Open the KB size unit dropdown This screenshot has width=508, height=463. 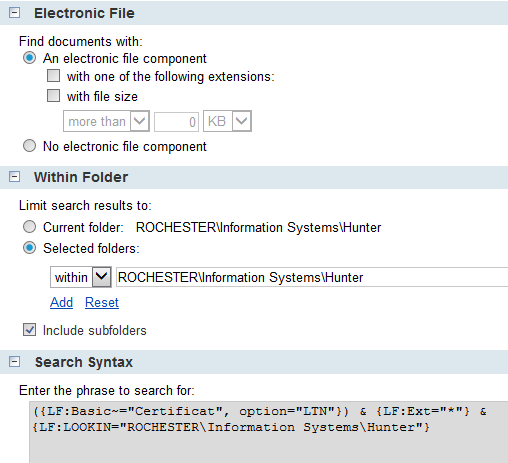[x=227, y=121]
